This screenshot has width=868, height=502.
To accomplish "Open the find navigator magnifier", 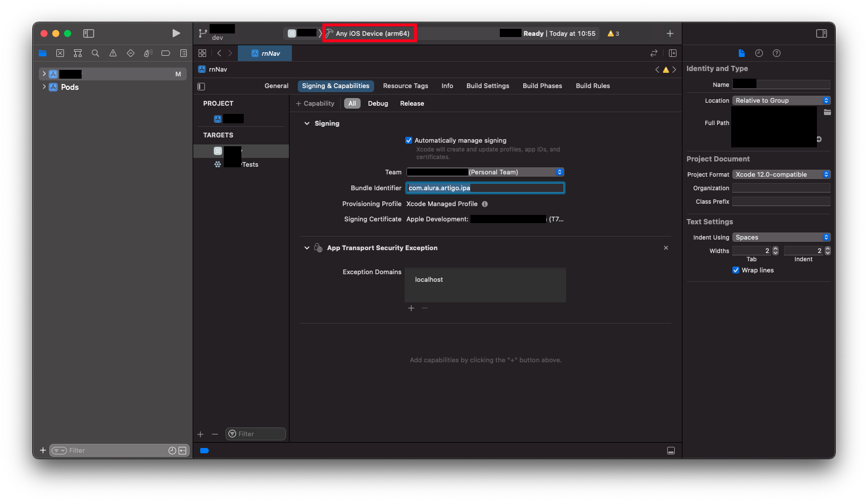I will (95, 53).
